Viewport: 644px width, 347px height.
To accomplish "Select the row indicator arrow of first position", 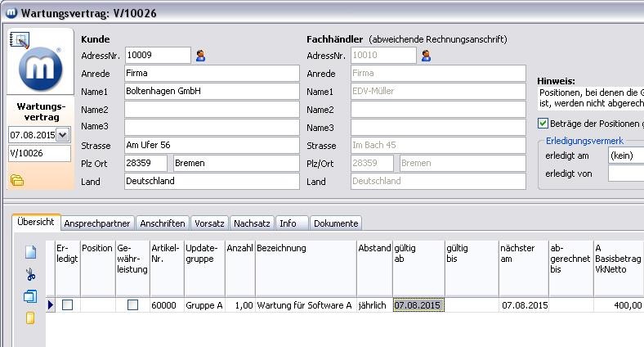I will coord(51,305).
